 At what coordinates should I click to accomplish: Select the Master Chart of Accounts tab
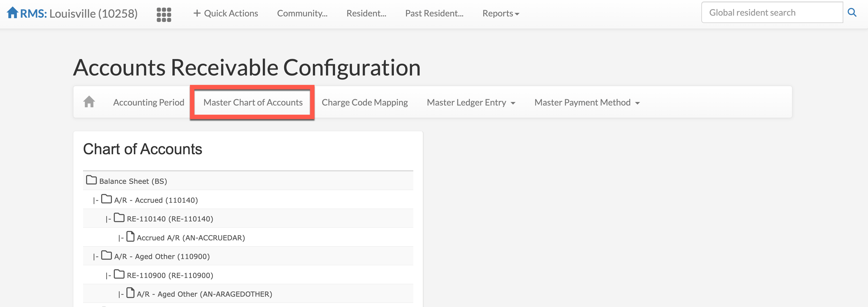click(x=253, y=103)
